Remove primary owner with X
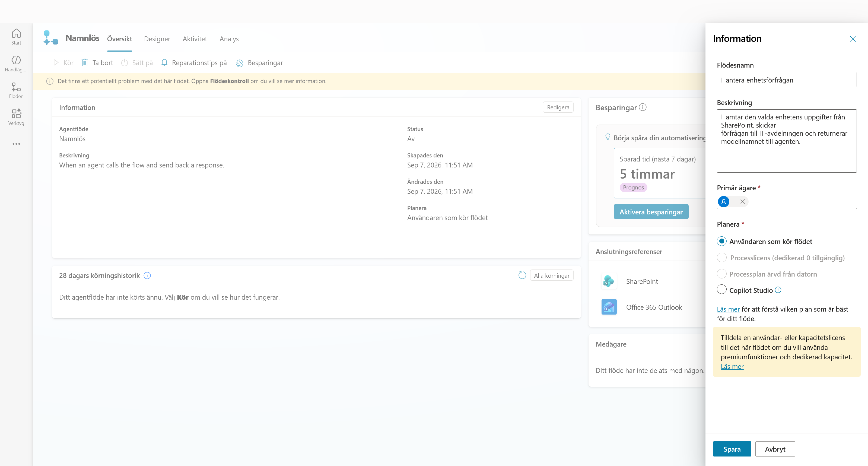 [743, 201]
